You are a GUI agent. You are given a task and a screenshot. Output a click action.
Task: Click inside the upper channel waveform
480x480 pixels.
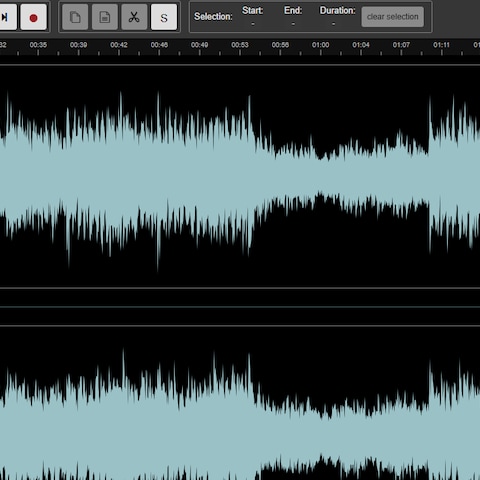tap(240, 177)
